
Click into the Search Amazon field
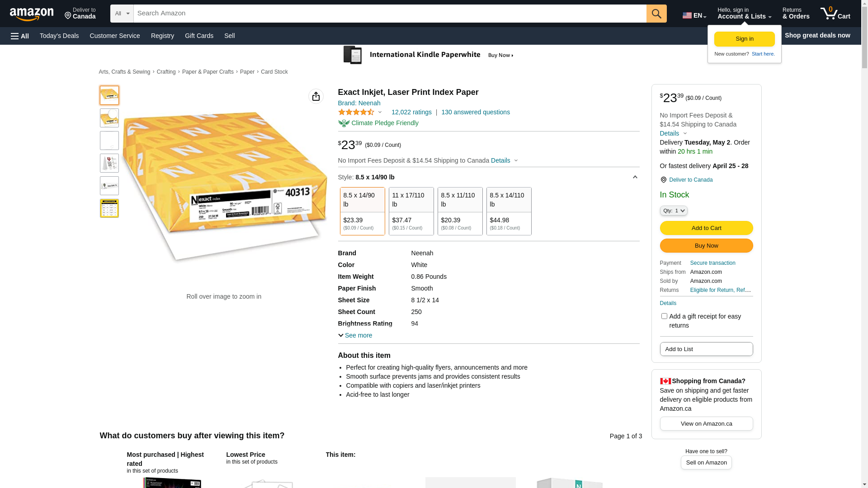(x=389, y=14)
